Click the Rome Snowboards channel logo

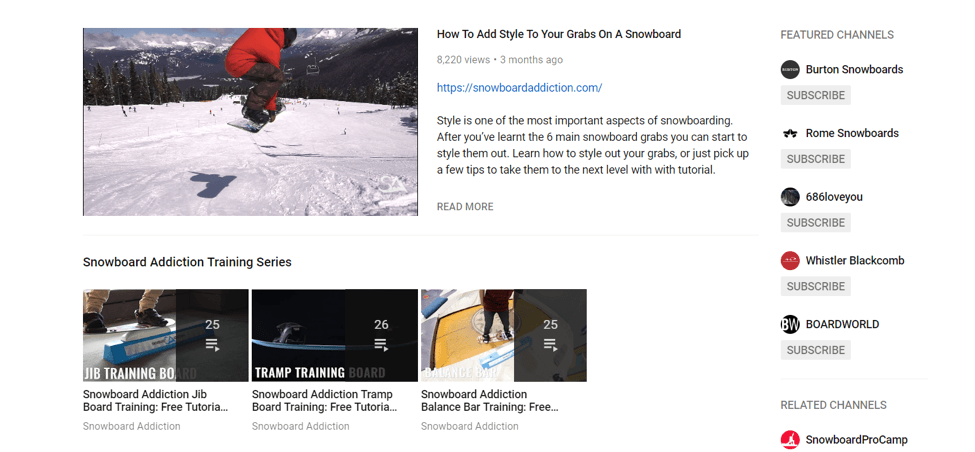pyautogui.click(x=790, y=134)
